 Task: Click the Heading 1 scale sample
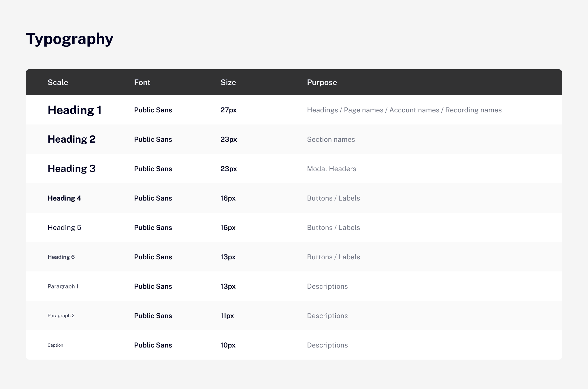point(74,110)
